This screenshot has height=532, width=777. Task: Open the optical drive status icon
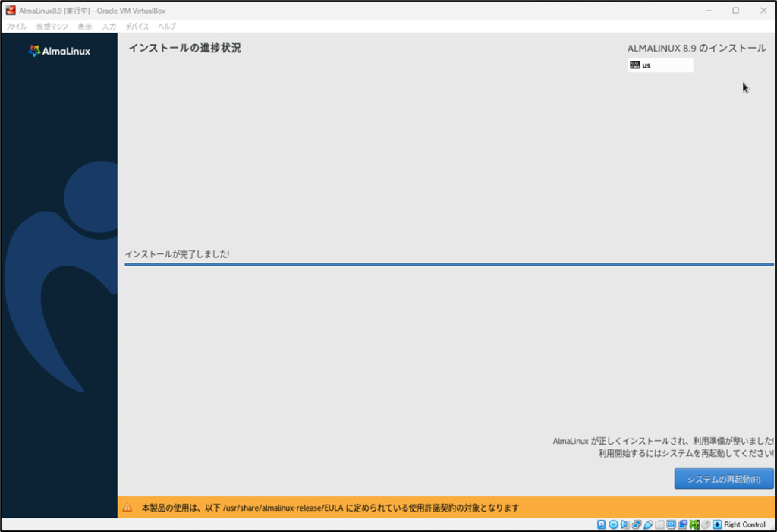(613, 524)
